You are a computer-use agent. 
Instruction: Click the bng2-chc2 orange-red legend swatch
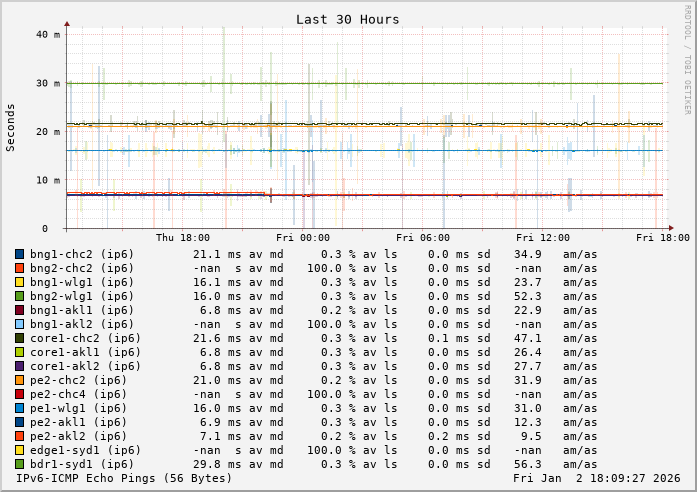(19, 268)
